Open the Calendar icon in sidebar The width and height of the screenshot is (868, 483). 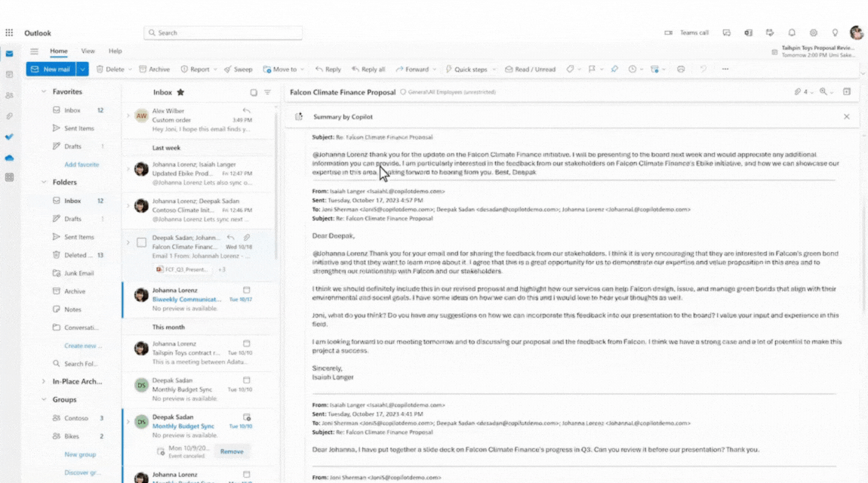click(x=10, y=73)
